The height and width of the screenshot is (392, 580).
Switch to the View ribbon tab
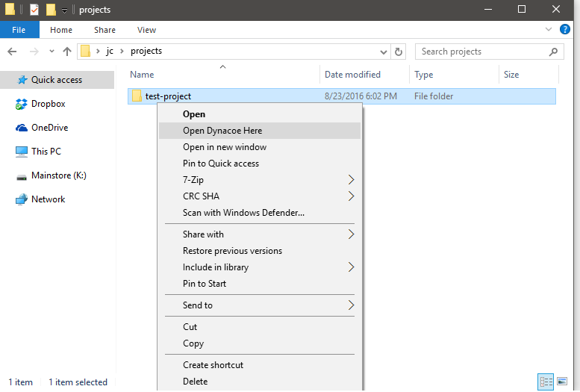pos(146,30)
